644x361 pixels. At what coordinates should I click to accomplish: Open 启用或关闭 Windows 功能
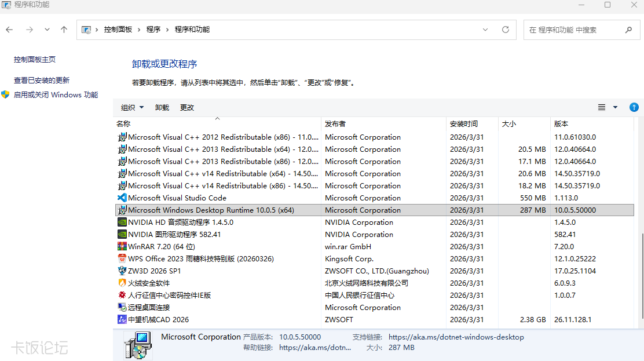coord(56,95)
